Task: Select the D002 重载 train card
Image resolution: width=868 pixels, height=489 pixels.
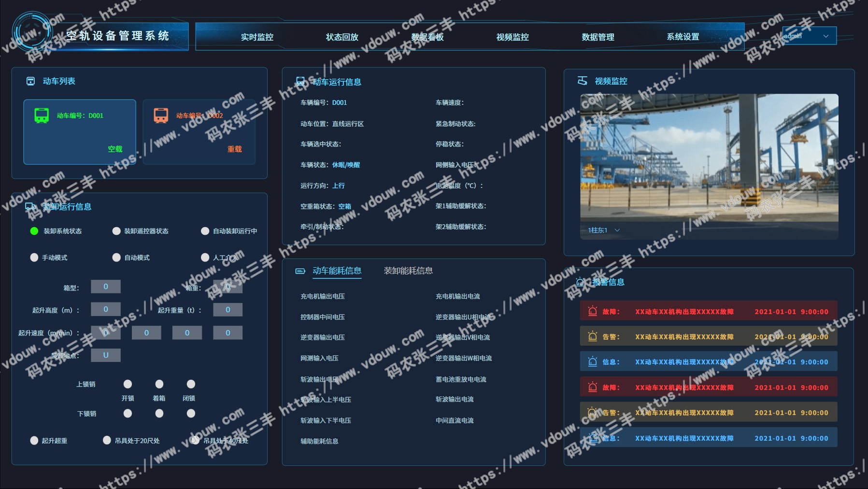Action: click(x=199, y=132)
